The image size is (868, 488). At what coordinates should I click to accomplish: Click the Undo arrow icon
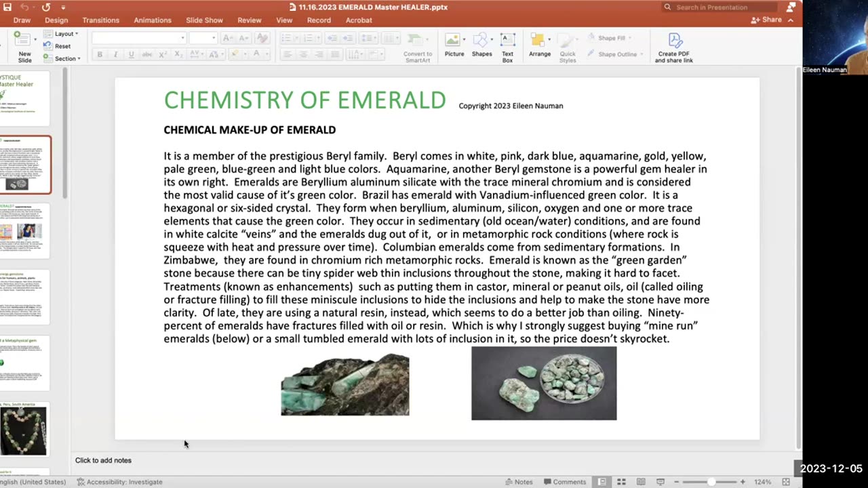tap(24, 7)
